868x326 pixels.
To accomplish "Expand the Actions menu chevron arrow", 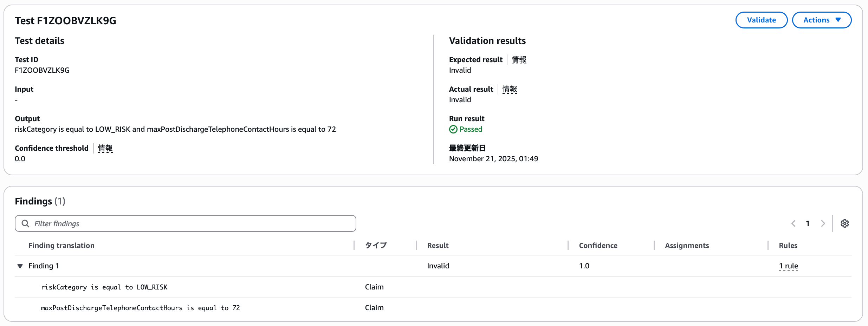I will (839, 20).
